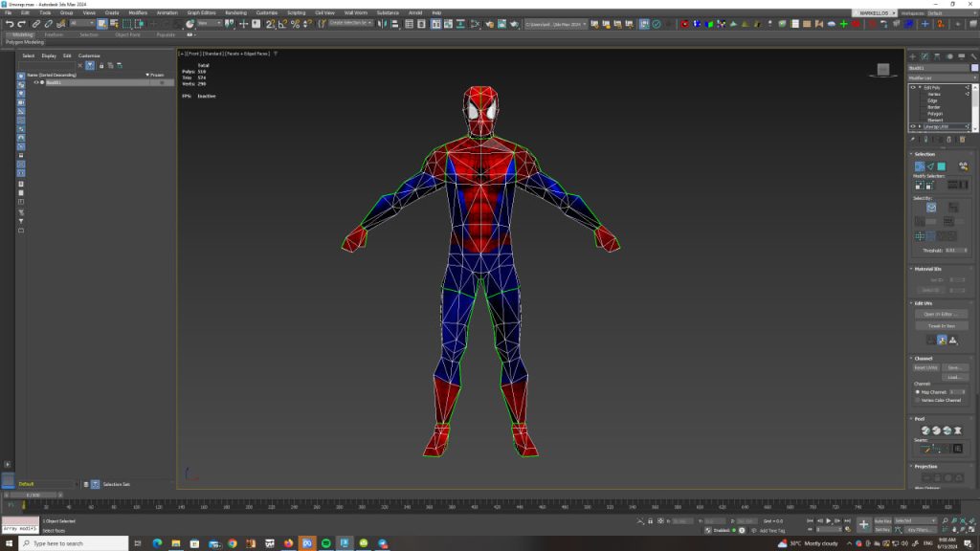Open the File menu
The image size is (980, 551).
pyautogui.click(x=9, y=12)
